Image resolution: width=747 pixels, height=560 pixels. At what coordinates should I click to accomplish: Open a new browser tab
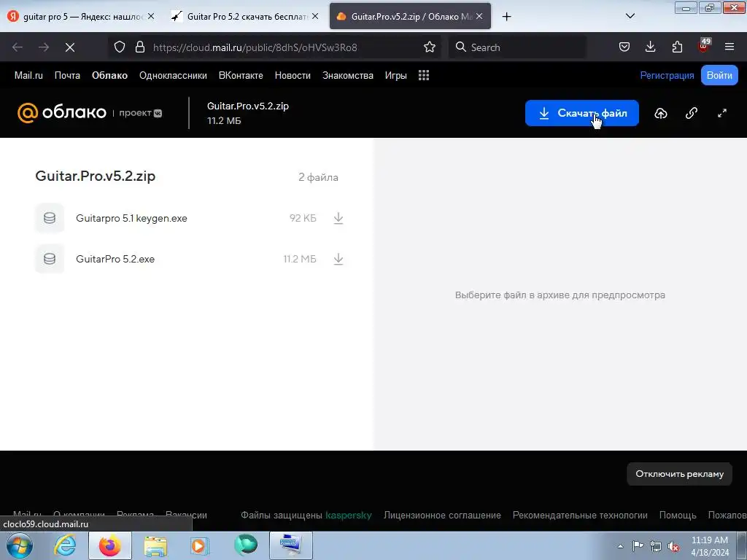506,17
